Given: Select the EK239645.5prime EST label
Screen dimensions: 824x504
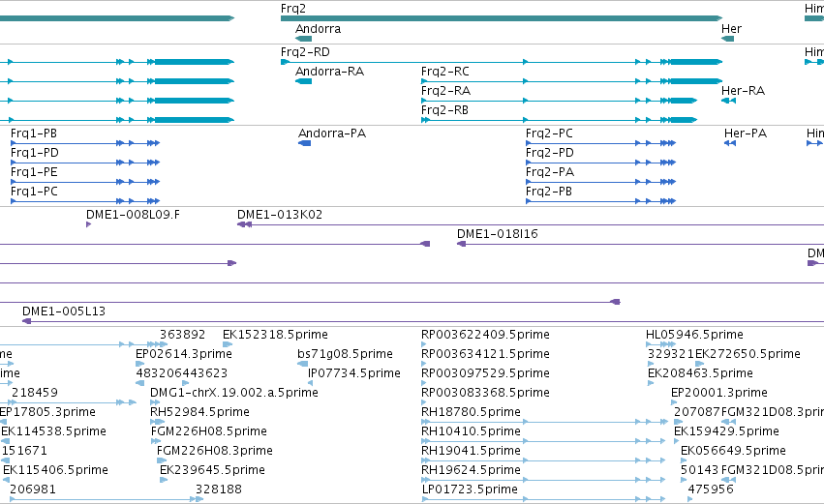Looking at the screenshot, I should pos(212,470).
